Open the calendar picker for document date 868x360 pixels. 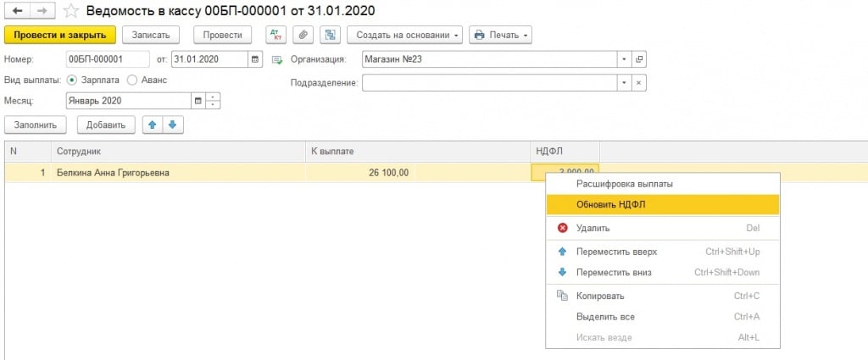coord(255,59)
